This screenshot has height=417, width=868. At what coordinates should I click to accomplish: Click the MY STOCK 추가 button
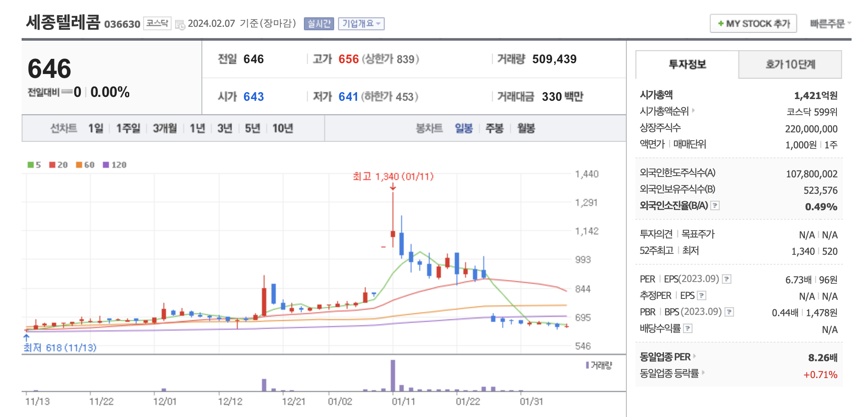click(753, 23)
